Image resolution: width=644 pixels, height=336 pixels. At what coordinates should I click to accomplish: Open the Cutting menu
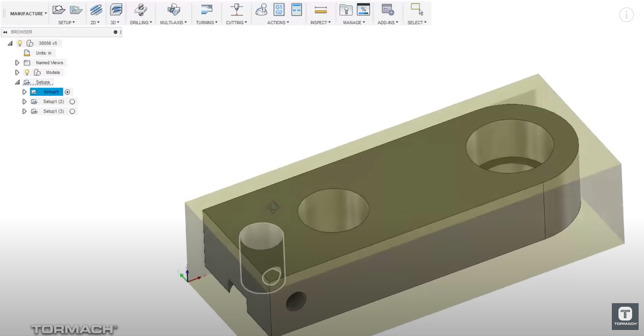tap(237, 23)
